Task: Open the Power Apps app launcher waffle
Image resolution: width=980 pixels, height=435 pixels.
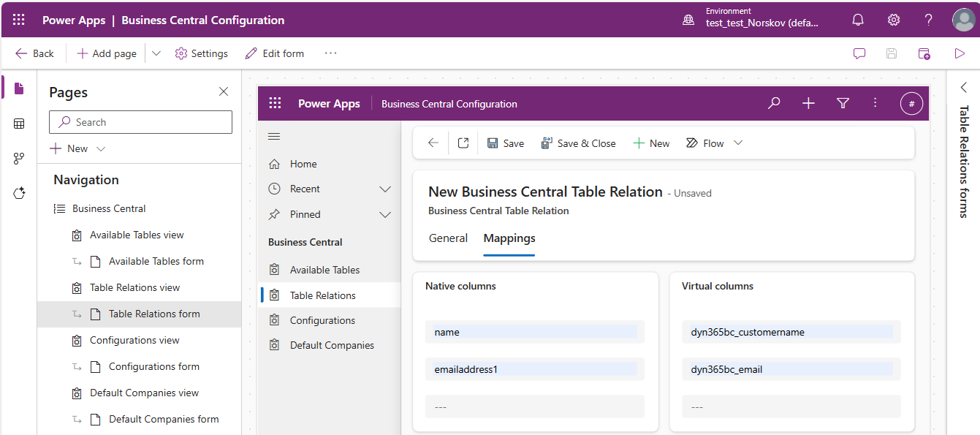Action: [19, 20]
